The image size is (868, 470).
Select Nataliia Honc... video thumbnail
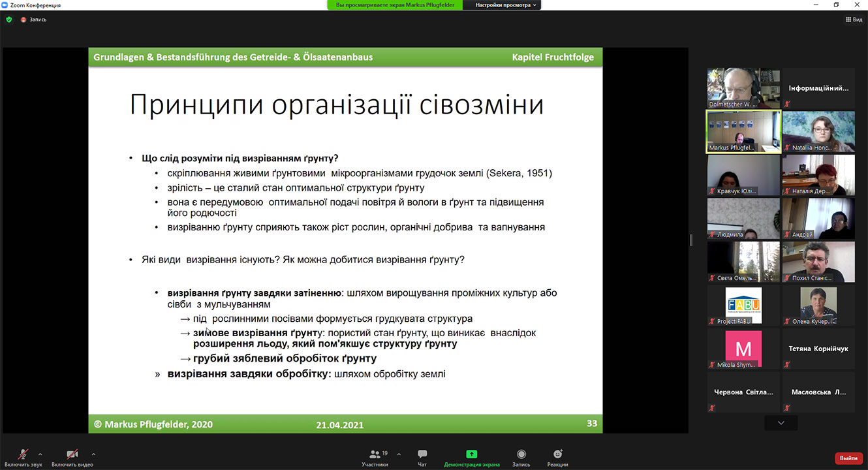click(x=818, y=132)
